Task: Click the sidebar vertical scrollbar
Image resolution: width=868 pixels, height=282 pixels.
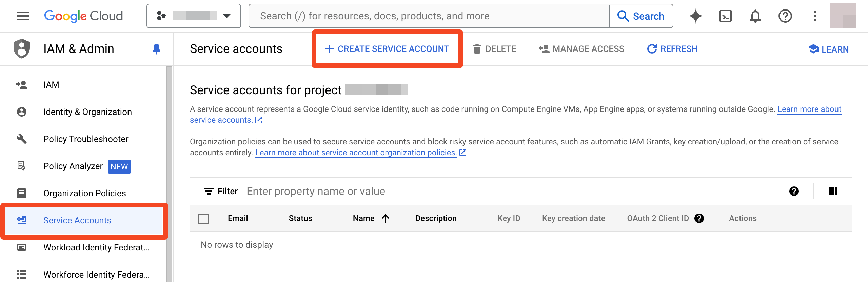Action: click(x=169, y=174)
